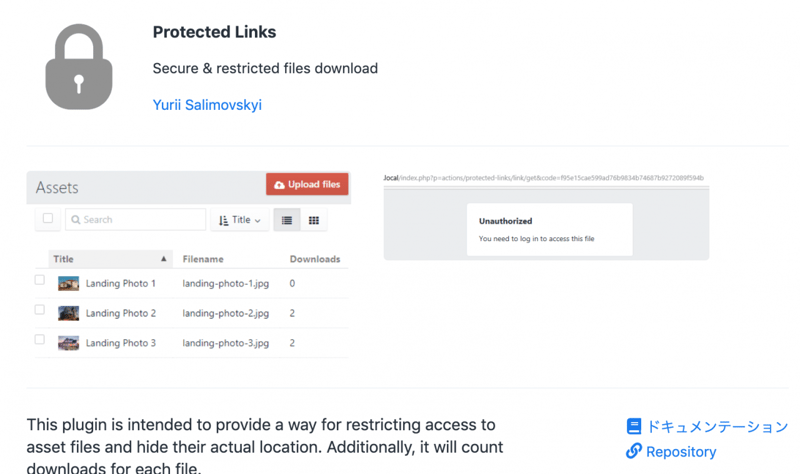This screenshot has height=474, width=800.
Task: Click the documentation book icon
Action: pyautogui.click(x=634, y=426)
